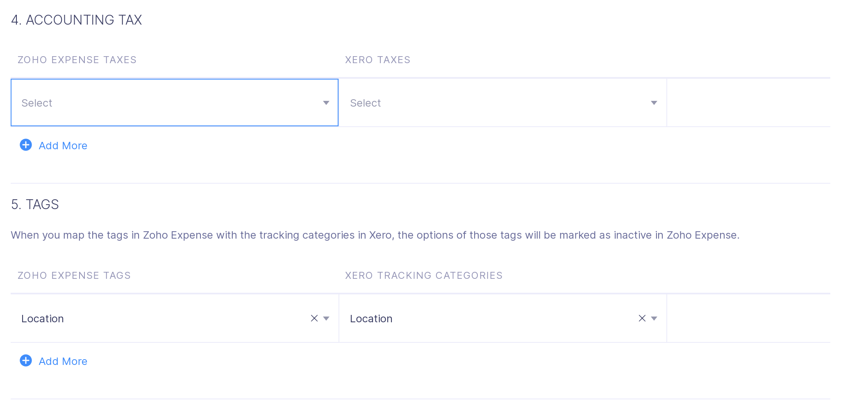Click the chevron on the Zoho Expense Location field
Viewport: 868px width, 401px height.
point(326,318)
